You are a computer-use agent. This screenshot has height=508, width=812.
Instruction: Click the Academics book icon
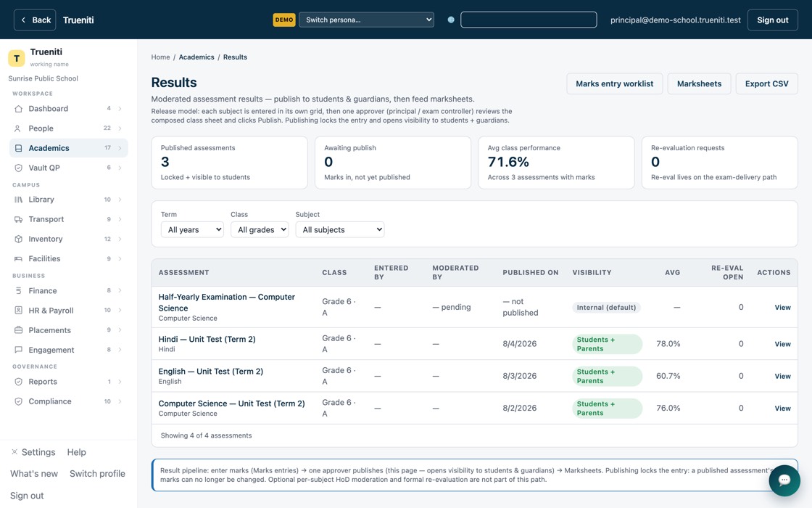click(19, 148)
